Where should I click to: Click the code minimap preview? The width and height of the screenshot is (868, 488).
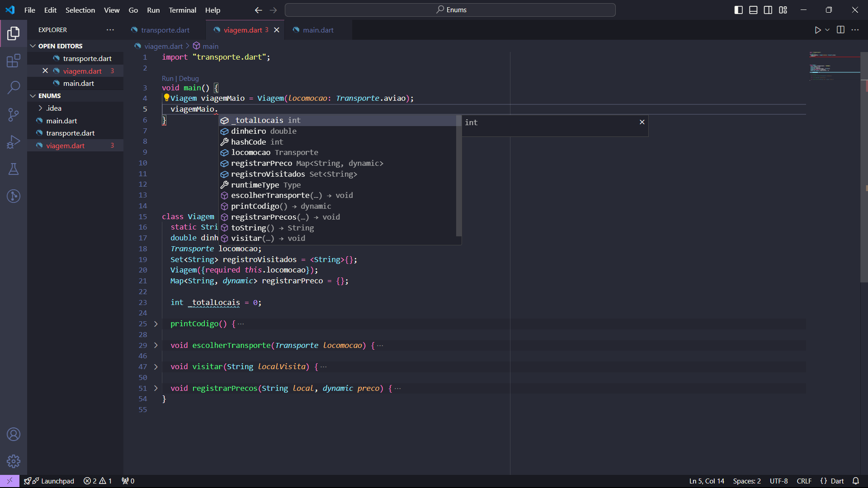tap(834, 67)
